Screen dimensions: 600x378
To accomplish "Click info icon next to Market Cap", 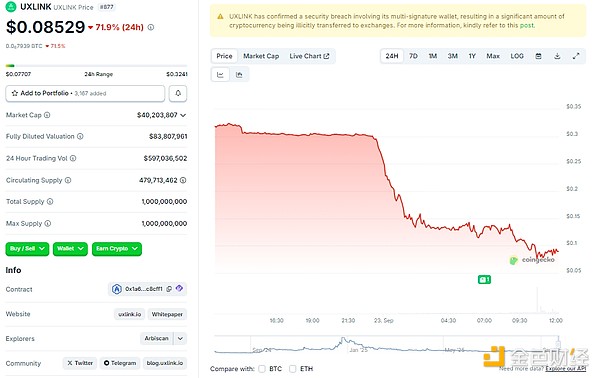I will tap(47, 115).
